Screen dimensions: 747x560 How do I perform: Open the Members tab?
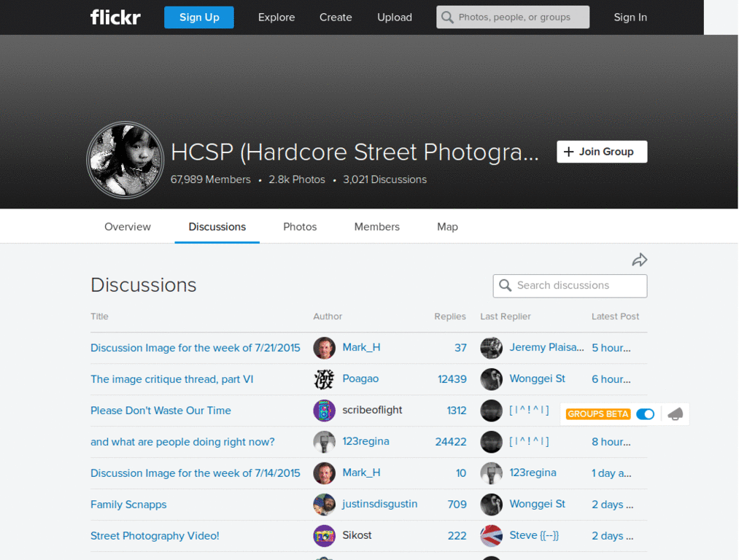click(376, 227)
